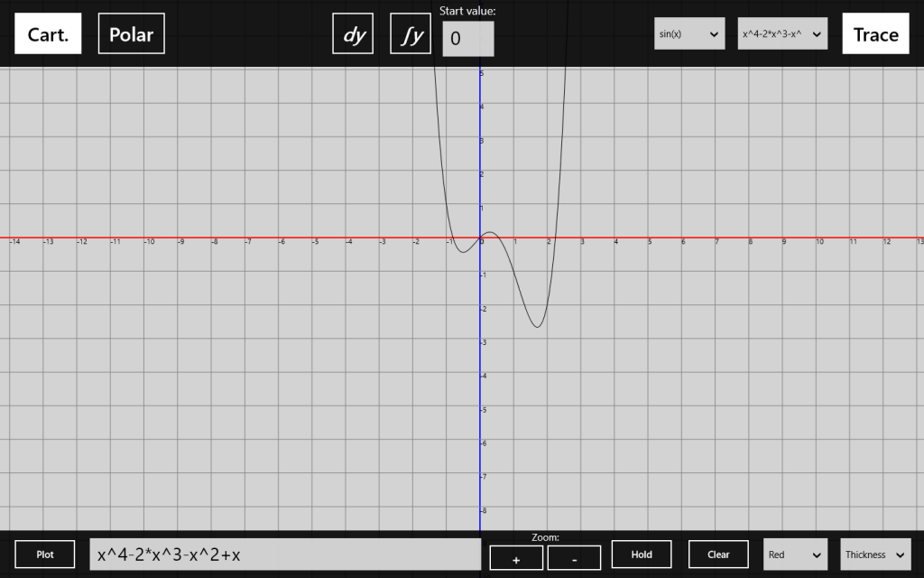The width and height of the screenshot is (924, 578).
Task: Click the Start value input field
Action: click(467, 39)
